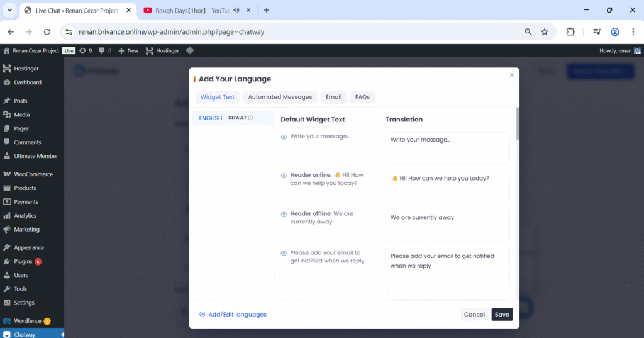
Task: Toggle visibility eye for Header online text
Action: click(284, 176)
